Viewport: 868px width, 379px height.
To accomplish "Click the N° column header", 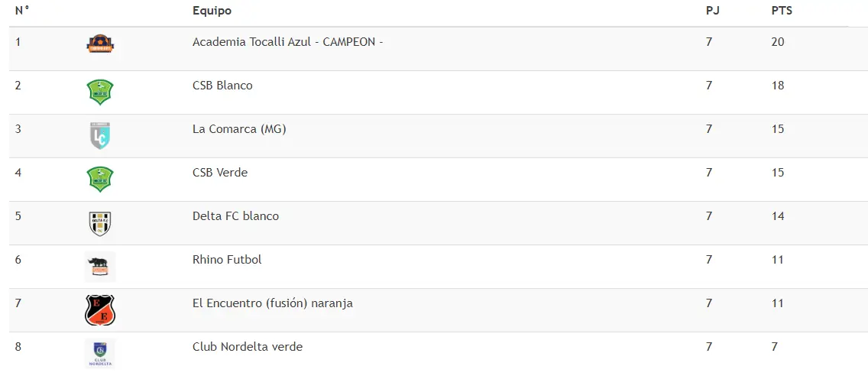I will pyautogui.click(x=22, y=11).
